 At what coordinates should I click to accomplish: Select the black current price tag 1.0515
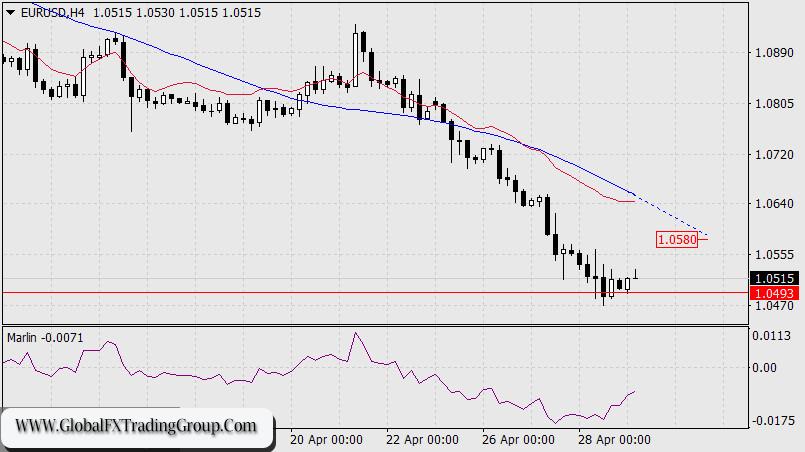775,278
